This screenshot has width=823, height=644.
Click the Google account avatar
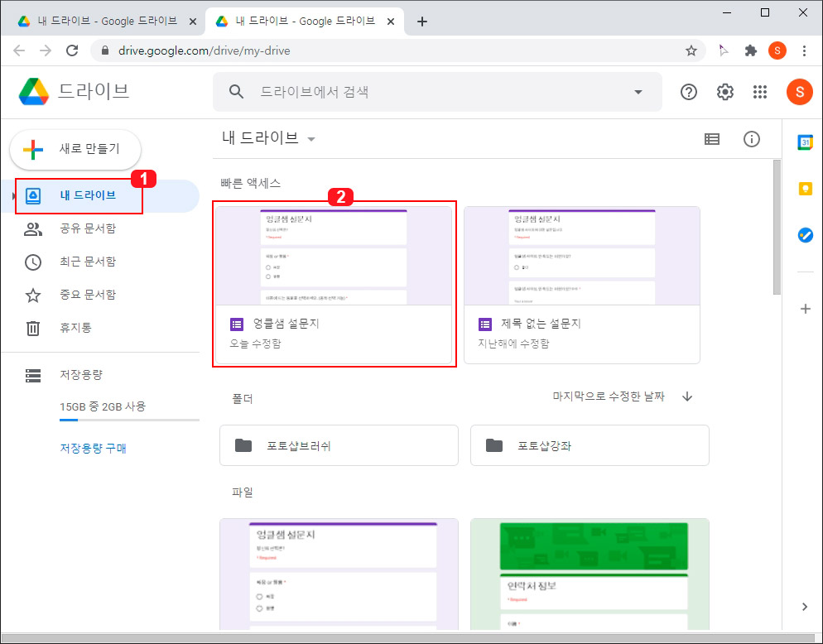click(799, 92)
